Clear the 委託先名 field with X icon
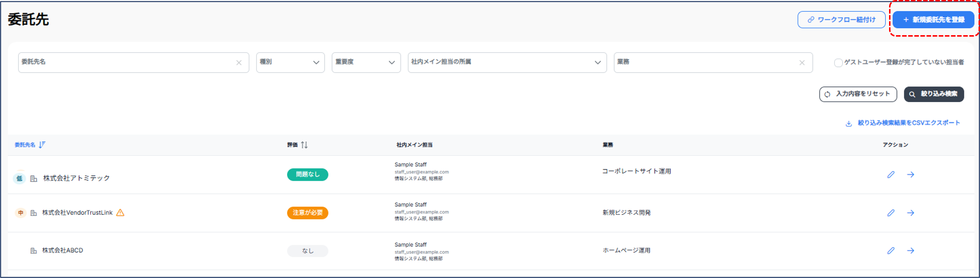The height and width of the screenshot is (278, 980). pyautogui.click(x=239, y=63)
